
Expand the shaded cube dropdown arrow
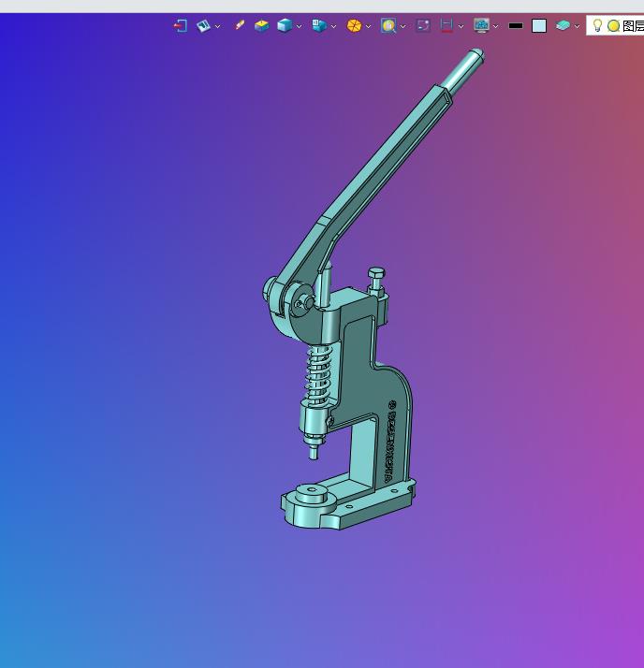pyautogui.click(x=300, y=26)
